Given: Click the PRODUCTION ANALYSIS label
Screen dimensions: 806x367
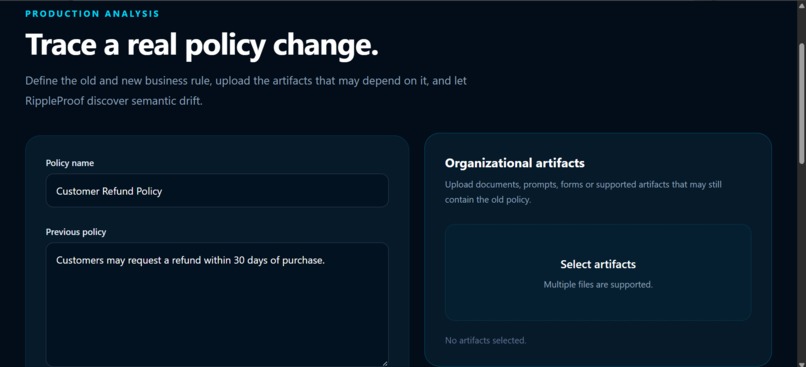Looking at the screenshot, I should click(x=93, y=14).
